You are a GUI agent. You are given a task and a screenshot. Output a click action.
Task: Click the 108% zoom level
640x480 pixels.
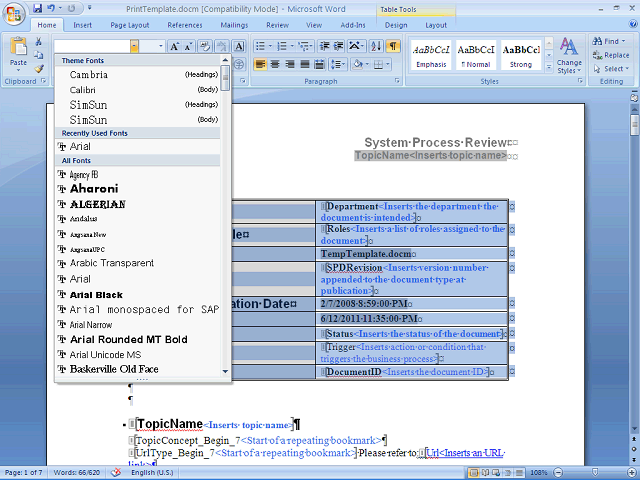539,473
